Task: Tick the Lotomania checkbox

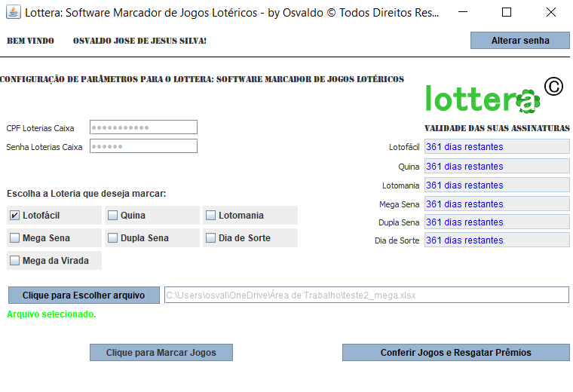Action: 210,216
